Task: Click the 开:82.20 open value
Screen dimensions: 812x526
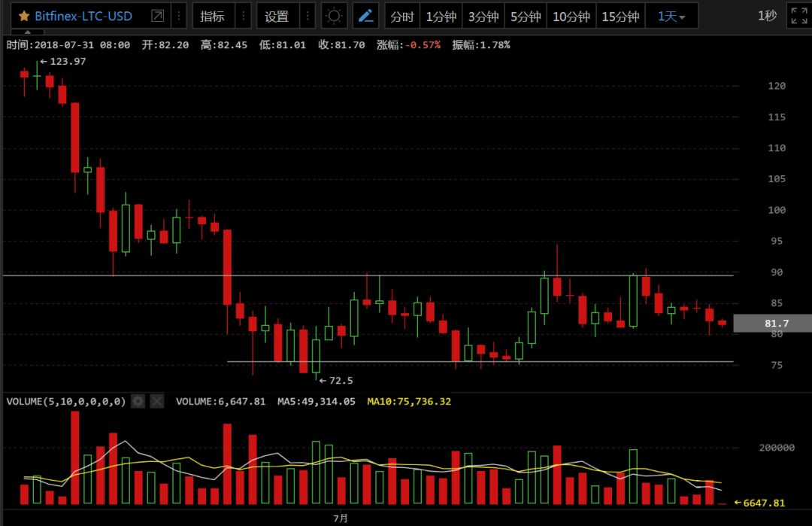Action: point(165,45)
